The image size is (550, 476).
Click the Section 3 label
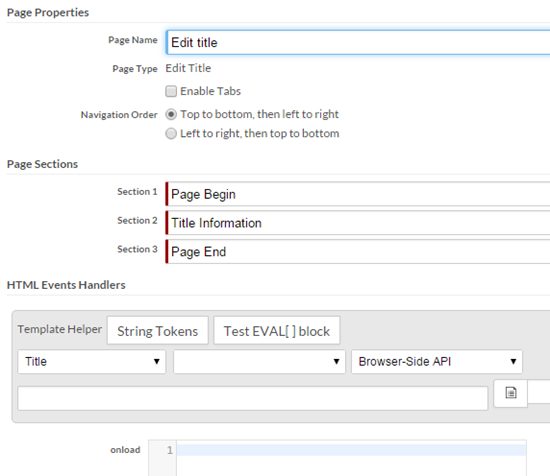(x=137, y=249)
